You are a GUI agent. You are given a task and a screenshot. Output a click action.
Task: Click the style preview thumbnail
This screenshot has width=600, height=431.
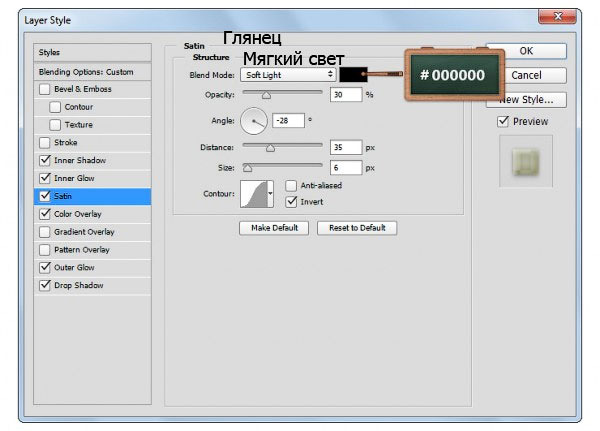click(526, 162)
